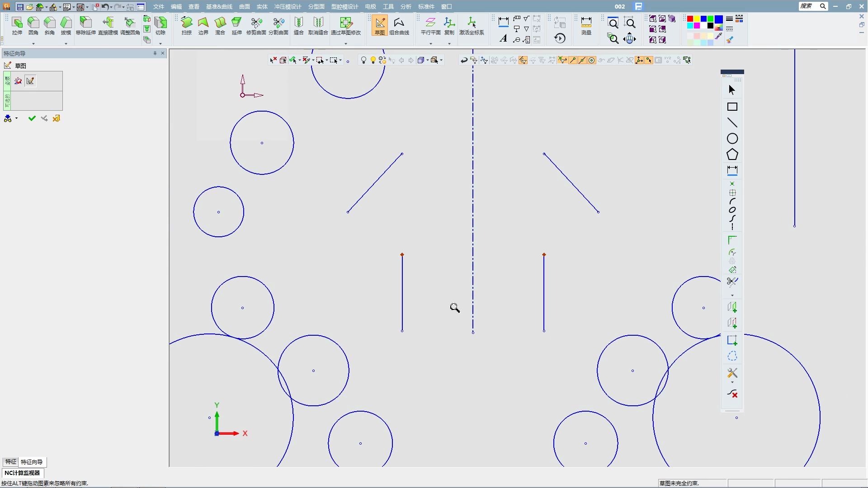
Task: Choose the 扫掠 sweep surface tool
Action: 187,25
